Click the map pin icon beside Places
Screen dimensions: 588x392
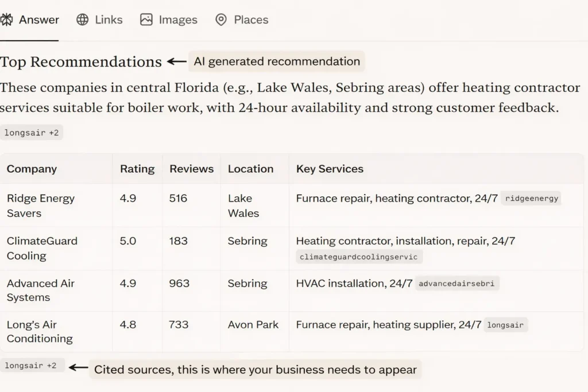pyautogui.click(x=220, y=20)
